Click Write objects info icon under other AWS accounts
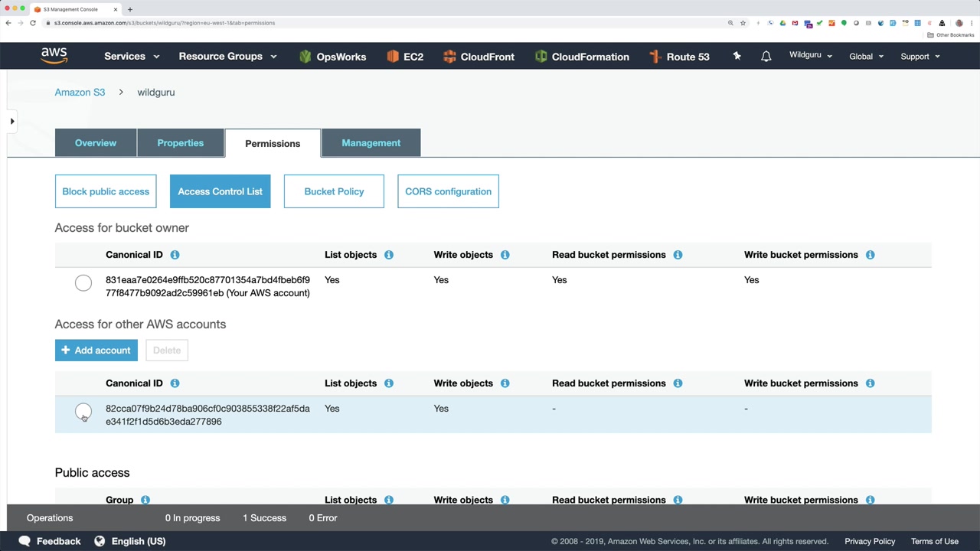Viewport: 980px width, 551px height. [505, 383]
